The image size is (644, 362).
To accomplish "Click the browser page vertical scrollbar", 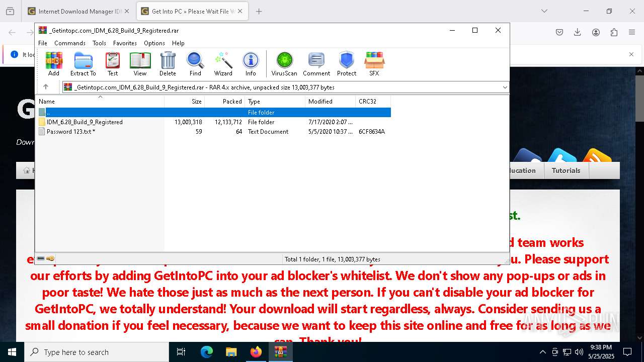I will click(x=639, y=99).
